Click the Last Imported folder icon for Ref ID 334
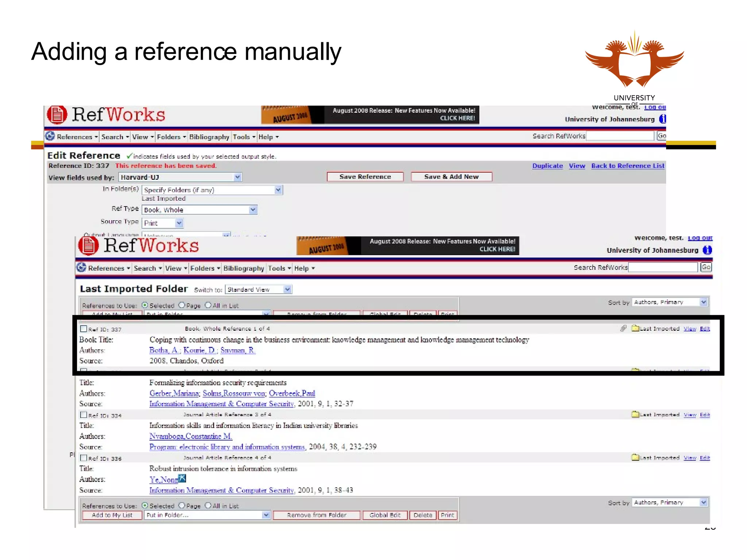747x560 pixels. [x=635, y=414]
